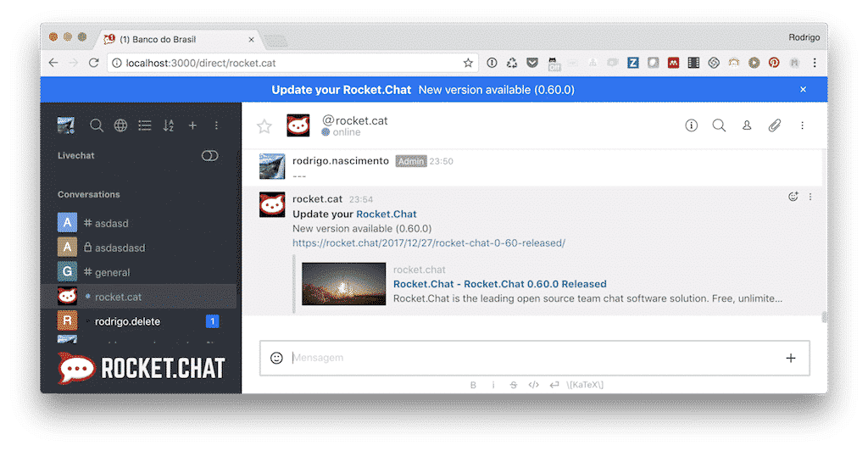Viewport: 868px width, 451px height.
Task: Bookmark page with star in address bar
Action: [x=468, y=63]
